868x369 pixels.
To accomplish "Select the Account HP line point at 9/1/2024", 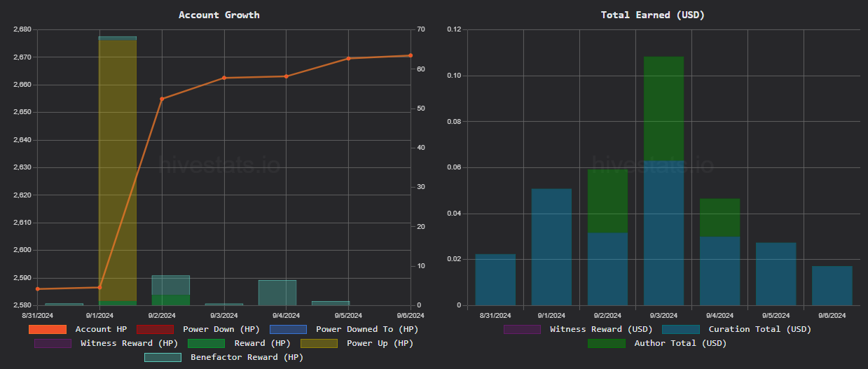I will pyautogui.click(x=99, y=287).
